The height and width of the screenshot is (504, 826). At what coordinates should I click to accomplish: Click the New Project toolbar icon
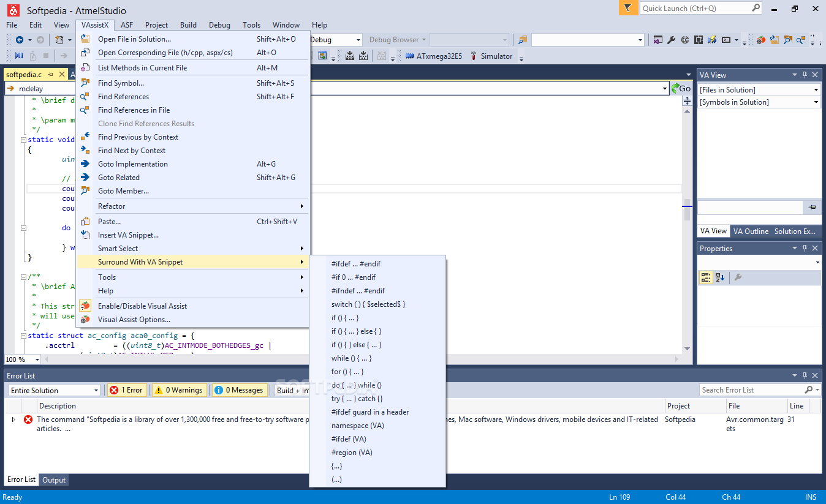pos(59,40)
